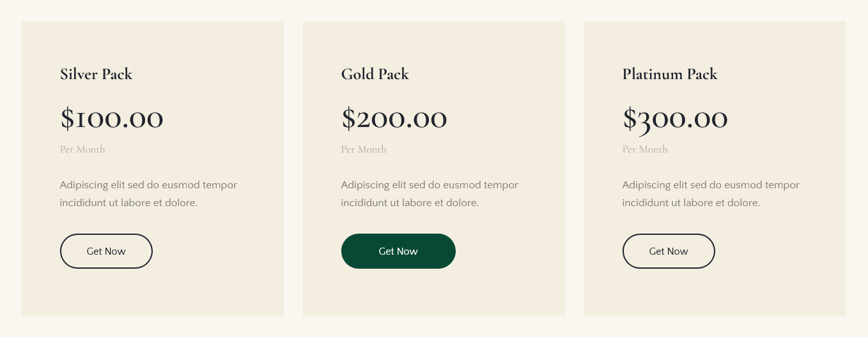The height and width of the screenshot is (337, 868).
Task: Click the dollar sign in $300.00
Action: 630,119
